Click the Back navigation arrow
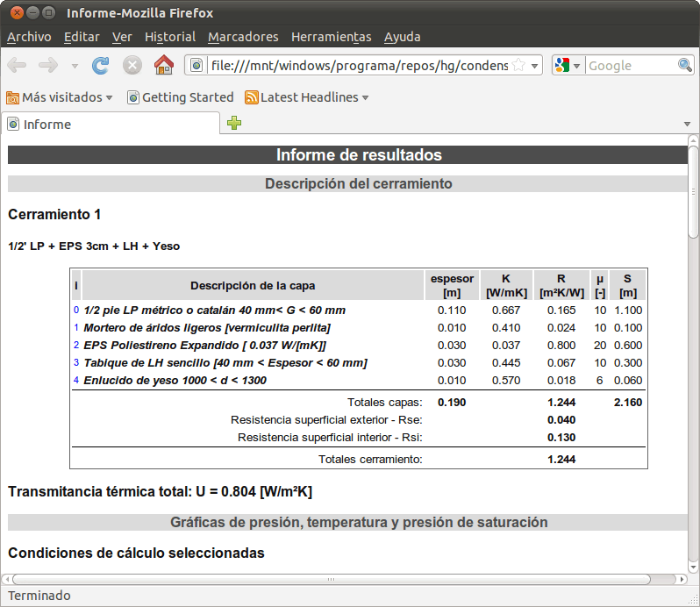 tap(17, 65)
